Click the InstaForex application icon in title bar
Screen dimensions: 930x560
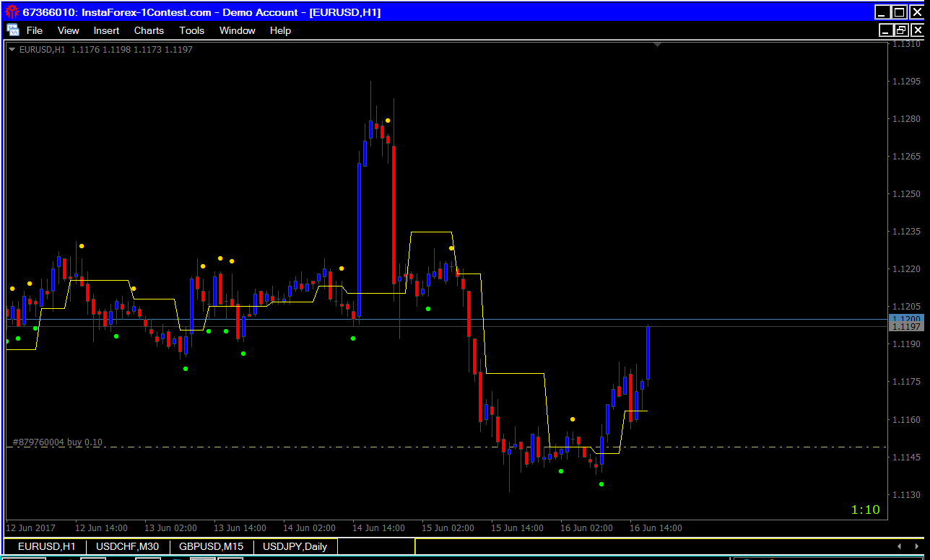(12, 12)
